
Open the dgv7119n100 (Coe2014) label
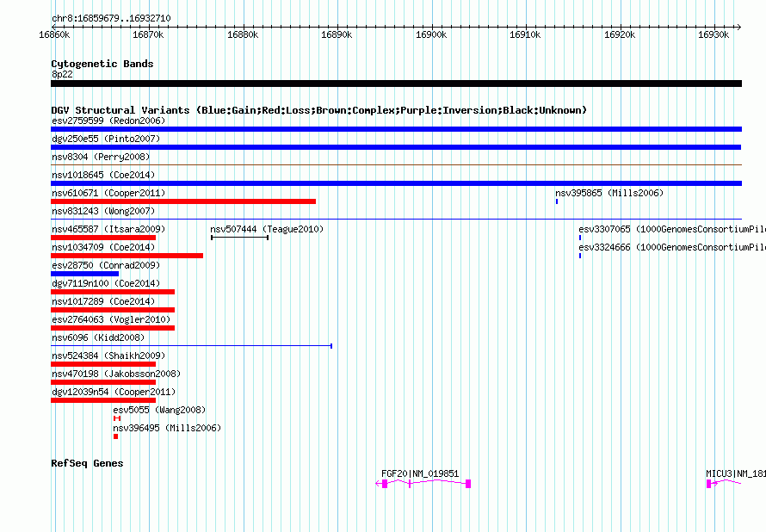(106, 283)
